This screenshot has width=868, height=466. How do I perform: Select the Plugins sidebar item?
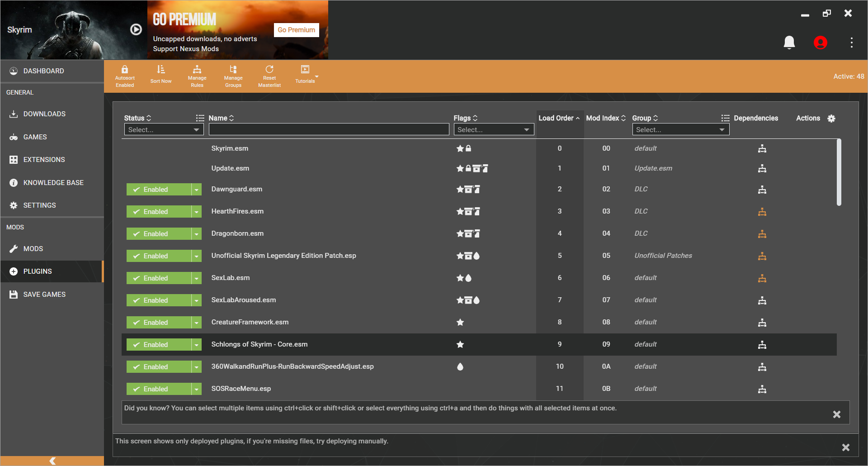coord(52,271)
